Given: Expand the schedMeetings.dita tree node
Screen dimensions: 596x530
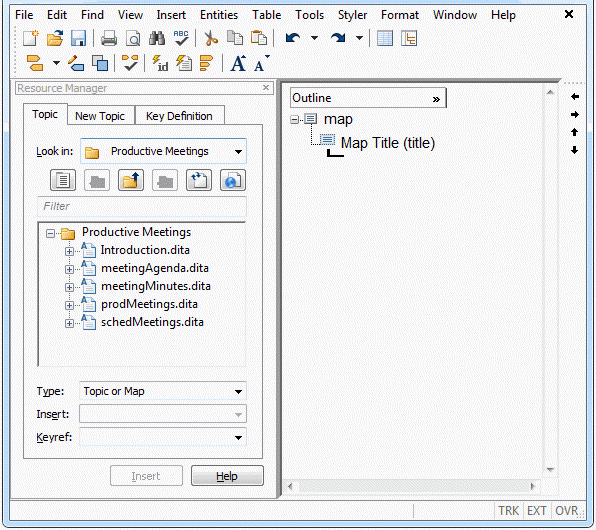Looking at the screenshot, I should point(69,324).
